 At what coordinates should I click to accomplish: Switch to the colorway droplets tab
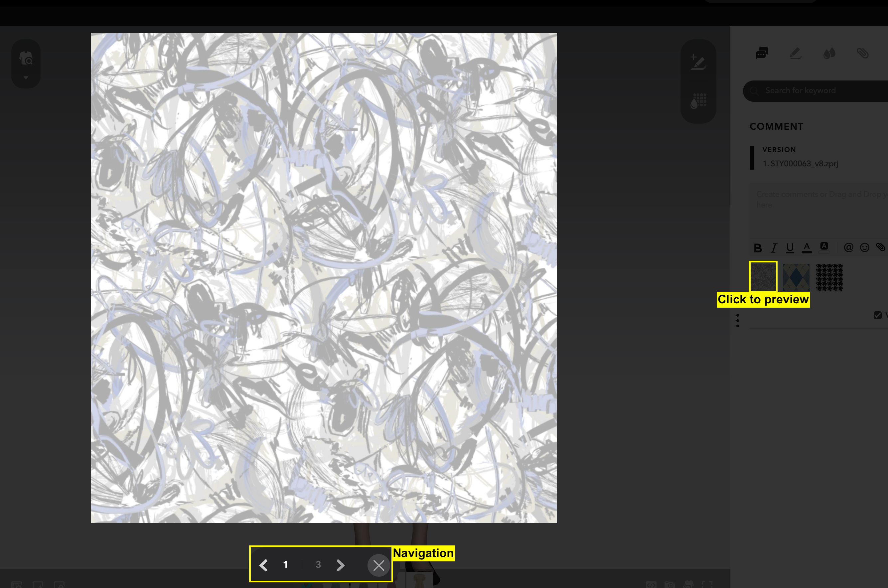[829, 53]
